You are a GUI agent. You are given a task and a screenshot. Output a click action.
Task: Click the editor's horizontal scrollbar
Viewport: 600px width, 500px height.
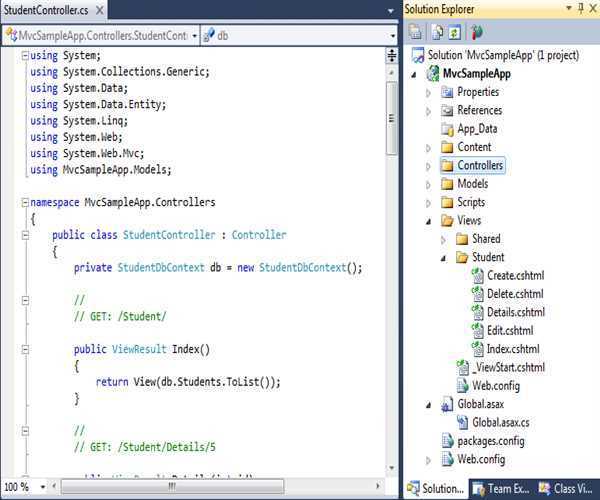[x=220, y=487]
